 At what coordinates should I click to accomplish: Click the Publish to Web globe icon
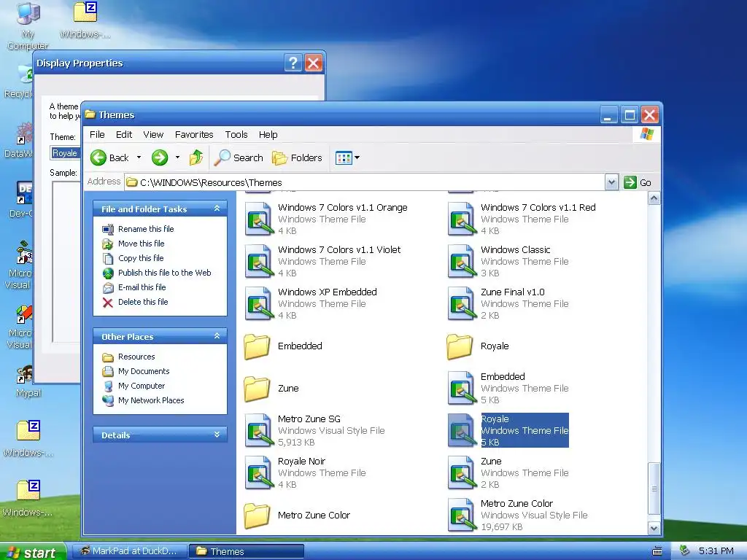point(108,273)
